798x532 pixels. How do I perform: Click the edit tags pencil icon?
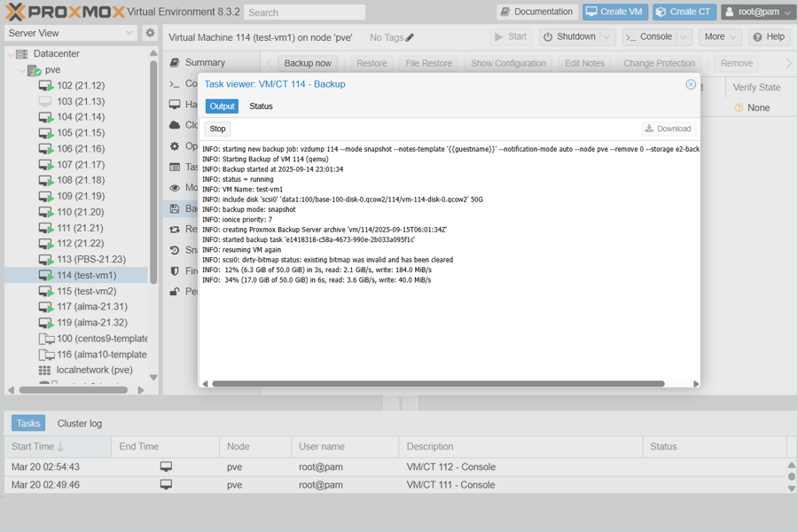click(x=410, y=38)
